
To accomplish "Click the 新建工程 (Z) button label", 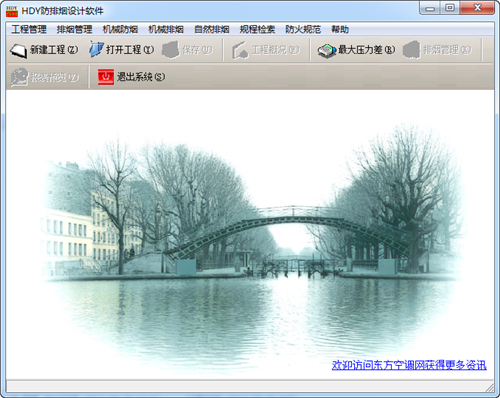I will click(54, 50).
